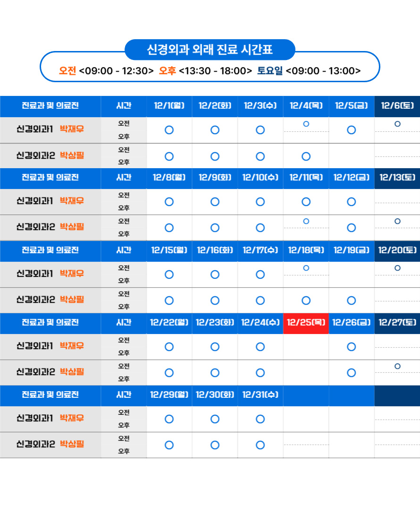Click the 12/22(월) date header

click(169, 323)
